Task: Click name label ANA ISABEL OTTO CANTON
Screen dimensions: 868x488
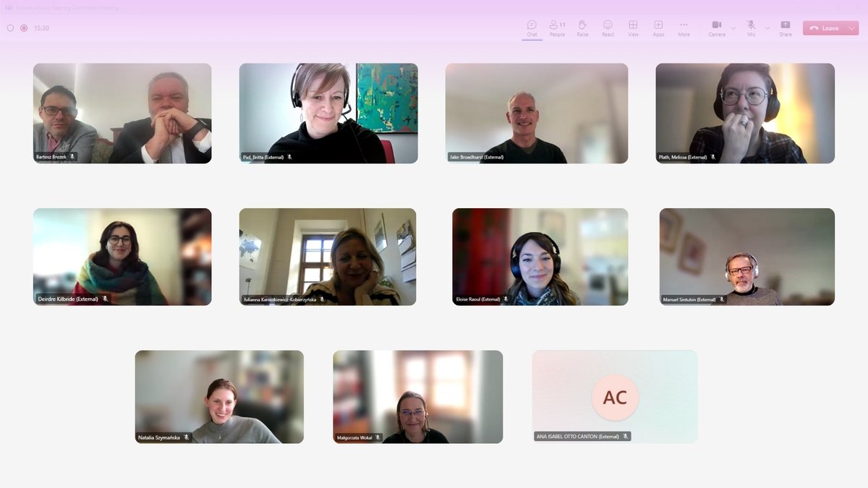Action: (577, 437)
